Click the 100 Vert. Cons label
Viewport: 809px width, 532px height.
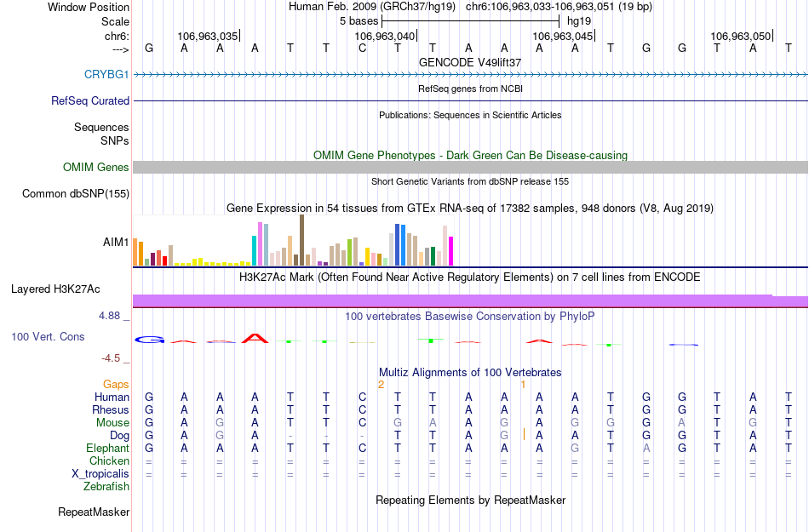pos(48,336)
